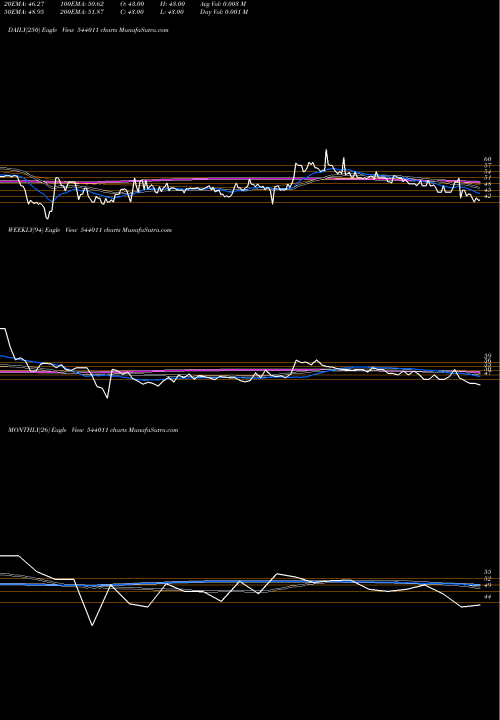Click the 55 price label on monthly chart
Image resolution: width=500 pixels, height=720 pixels.
tap(488, 572)
